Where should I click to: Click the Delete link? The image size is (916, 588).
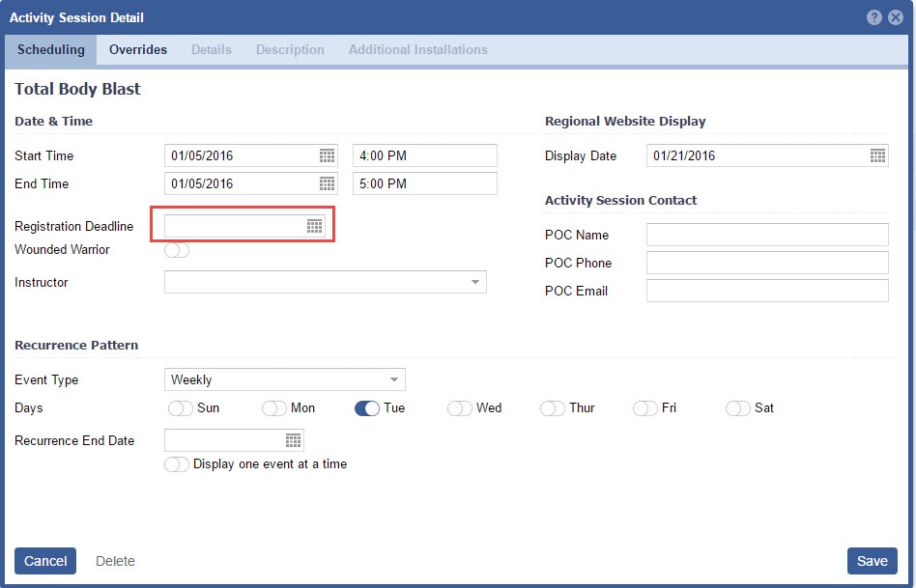115,561
